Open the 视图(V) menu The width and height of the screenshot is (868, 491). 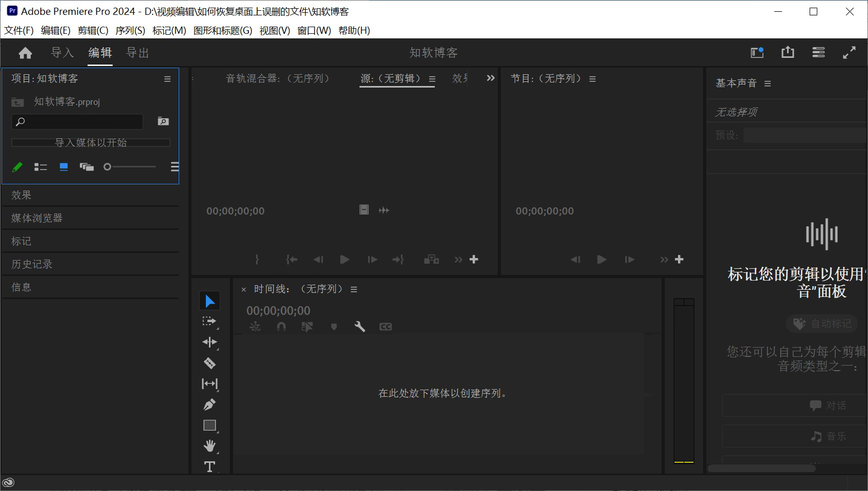[274, 30]
